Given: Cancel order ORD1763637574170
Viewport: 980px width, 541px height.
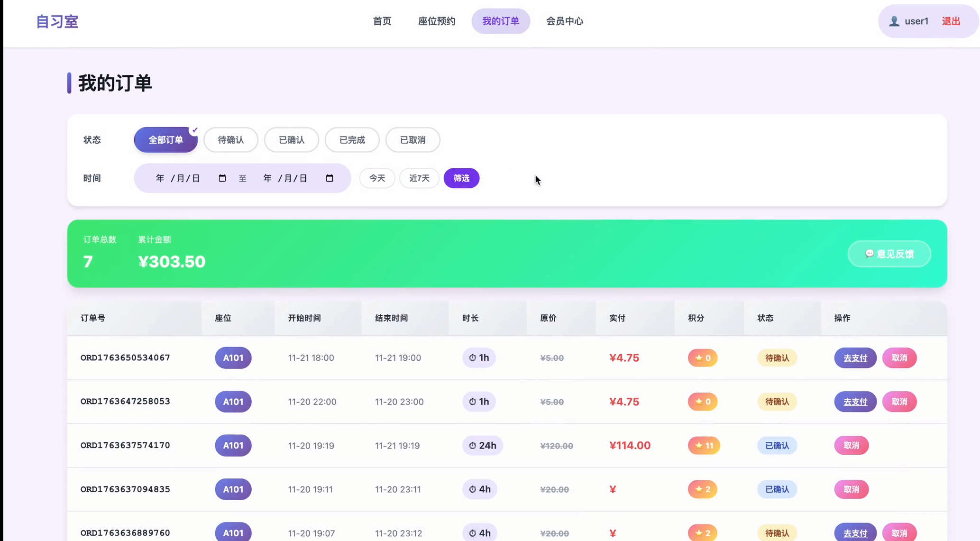Looking at the screenshot, I should click(851, 446).
